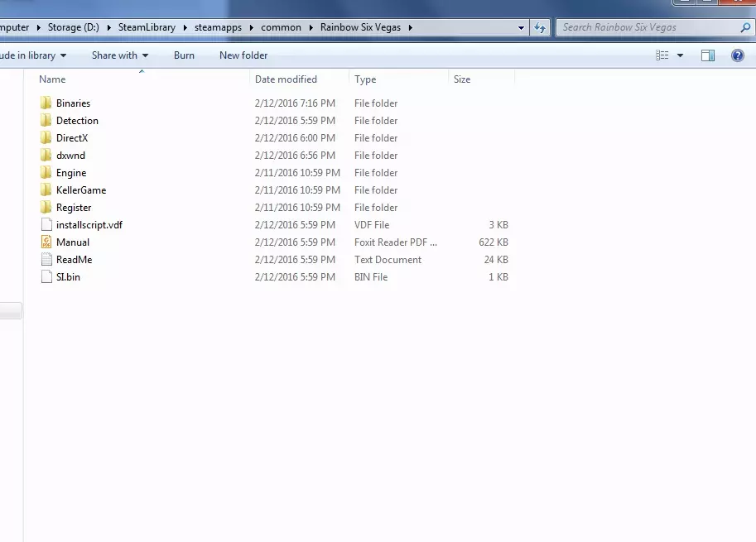Select the Engine folder name
This screenshot has height=542, width=756.
point(71,172)
